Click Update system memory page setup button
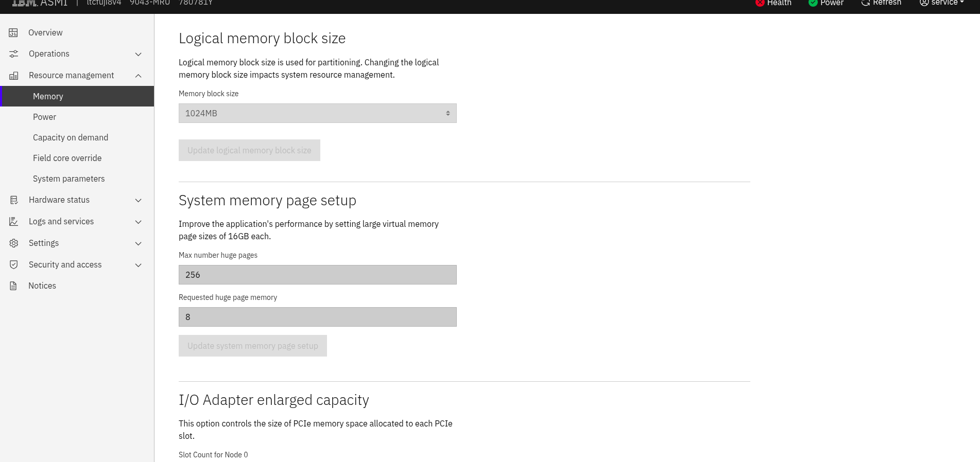980x462 pixels. coord(252,346)
